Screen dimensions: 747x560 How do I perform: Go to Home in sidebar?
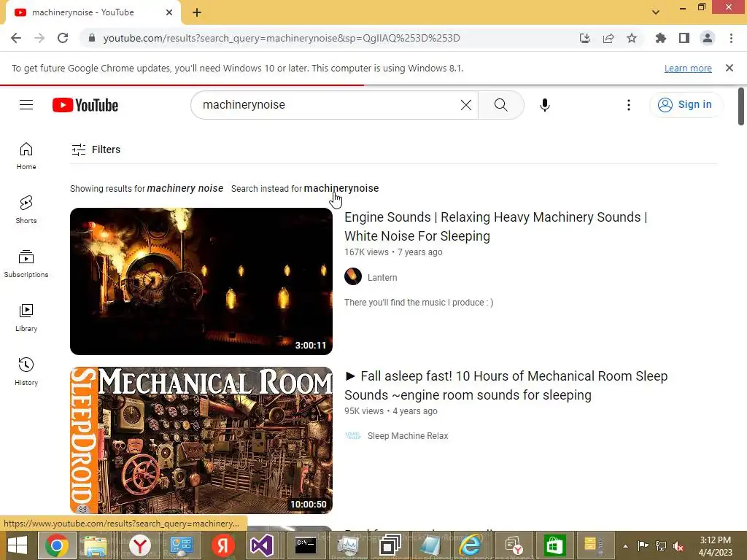[x=26, y=156]
